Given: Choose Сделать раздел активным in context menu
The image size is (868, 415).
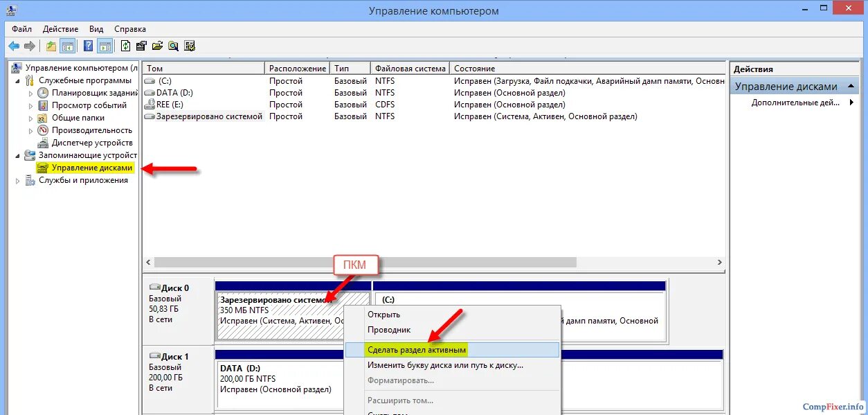Looking at the screenshot, I should tap(452, 350).
